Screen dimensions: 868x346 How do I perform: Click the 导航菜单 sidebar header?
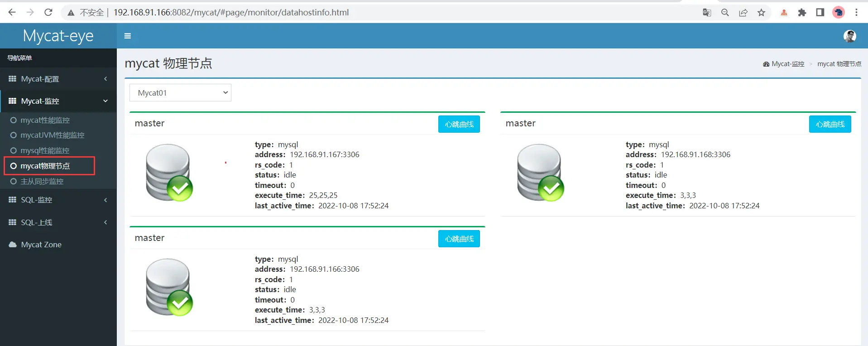[19, 58]
